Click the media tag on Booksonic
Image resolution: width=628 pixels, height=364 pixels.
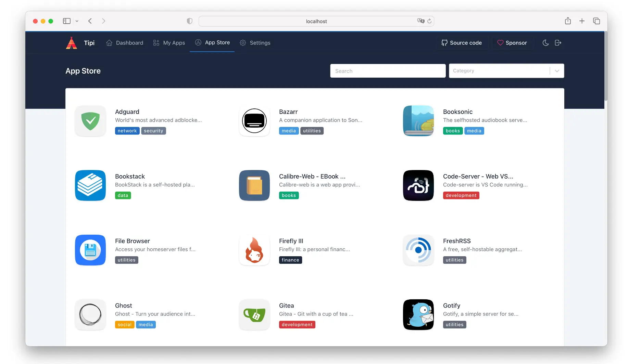click(474, 131)
